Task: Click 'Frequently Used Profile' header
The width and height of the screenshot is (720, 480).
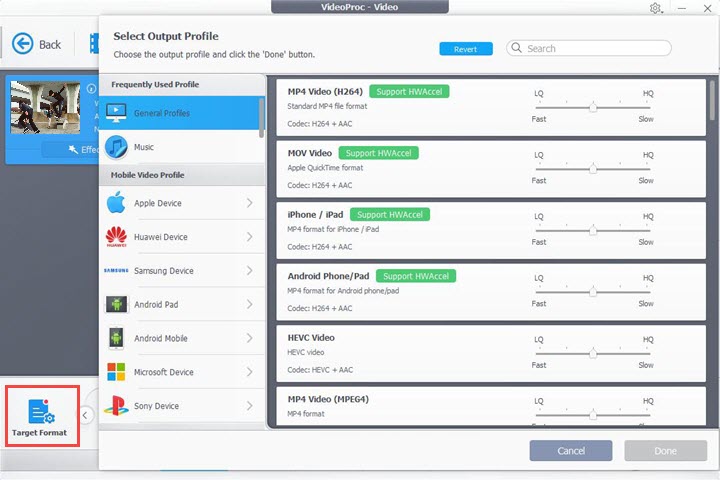Action: point(155,85)
